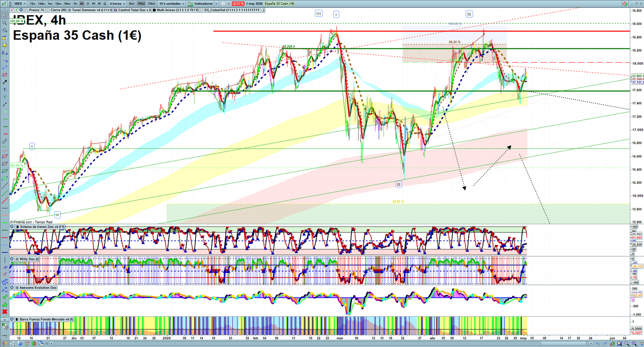
Task: Collapse the indicator row chevron arrow
Action: pyautogui.click(x=4, y=10)
